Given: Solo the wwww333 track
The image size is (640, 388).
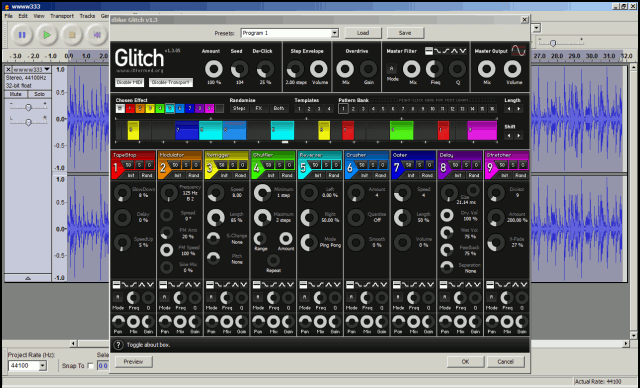Looking at the screenshot, I should 39,94.
